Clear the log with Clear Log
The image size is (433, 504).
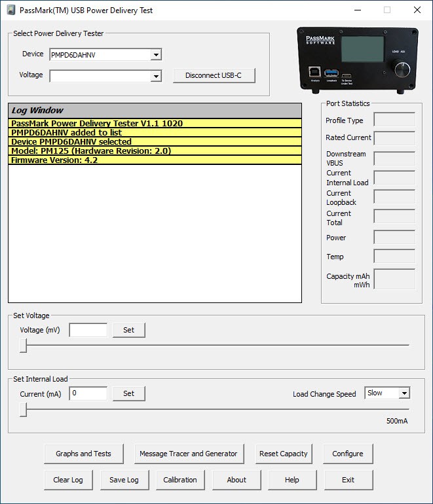click(x=68, y=480)
